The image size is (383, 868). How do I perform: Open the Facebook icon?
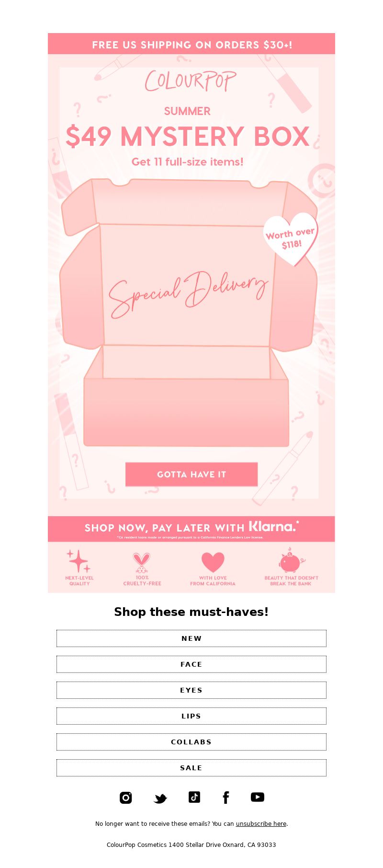click(x=226, y=798)
